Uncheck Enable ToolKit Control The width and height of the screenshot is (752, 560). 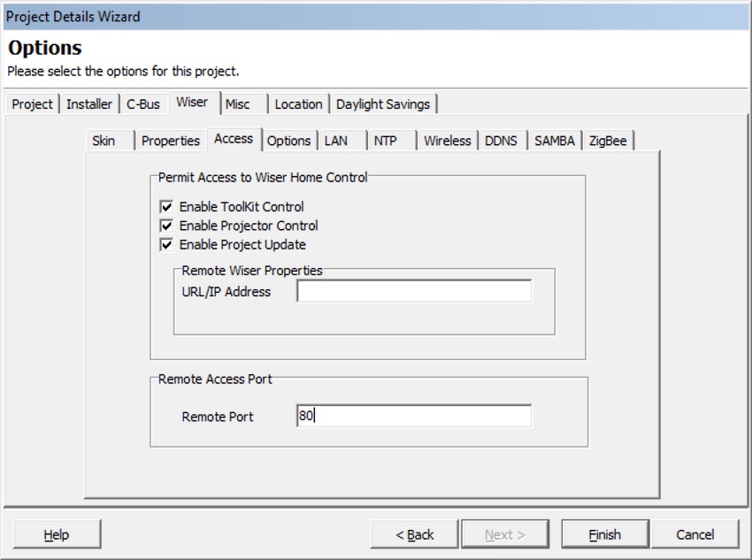click(166, 207)
